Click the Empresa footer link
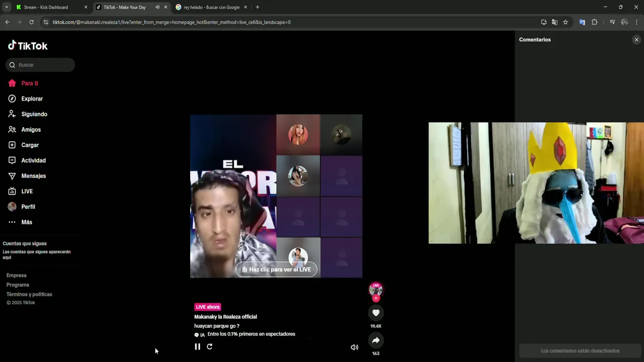 coord(17,276)
